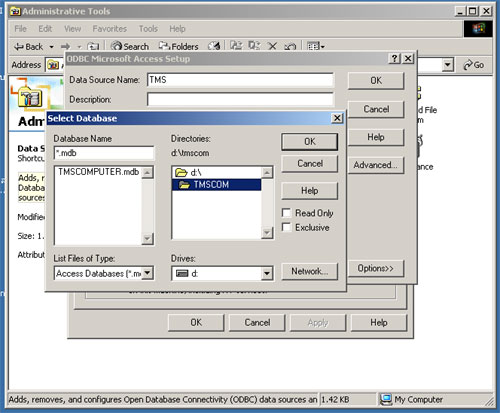Click into the Database Name field
This screenshot has width=500, height=413.
coord(104,153)
